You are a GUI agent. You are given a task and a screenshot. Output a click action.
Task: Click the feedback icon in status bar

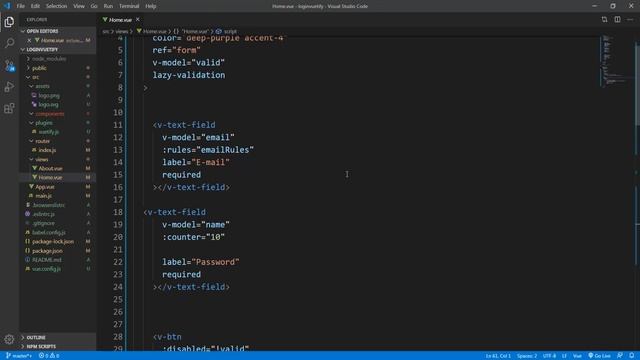coord(620,356)
